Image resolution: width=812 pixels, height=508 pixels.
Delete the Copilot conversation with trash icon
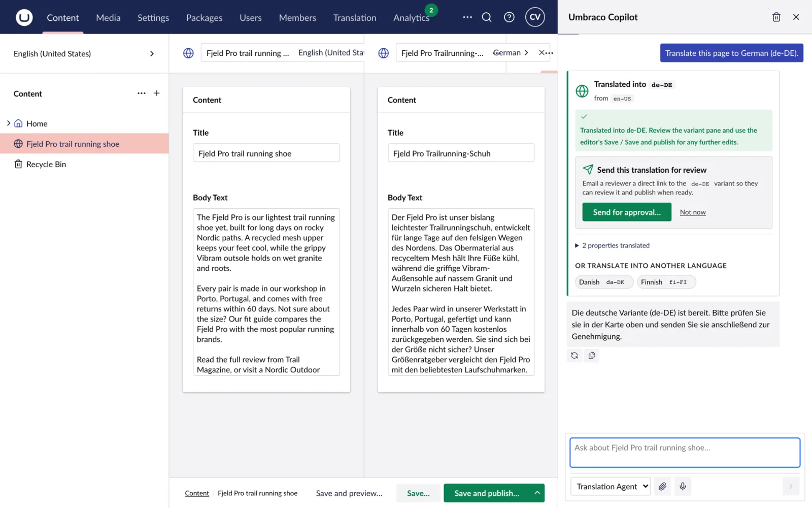(x=776, y=17)
